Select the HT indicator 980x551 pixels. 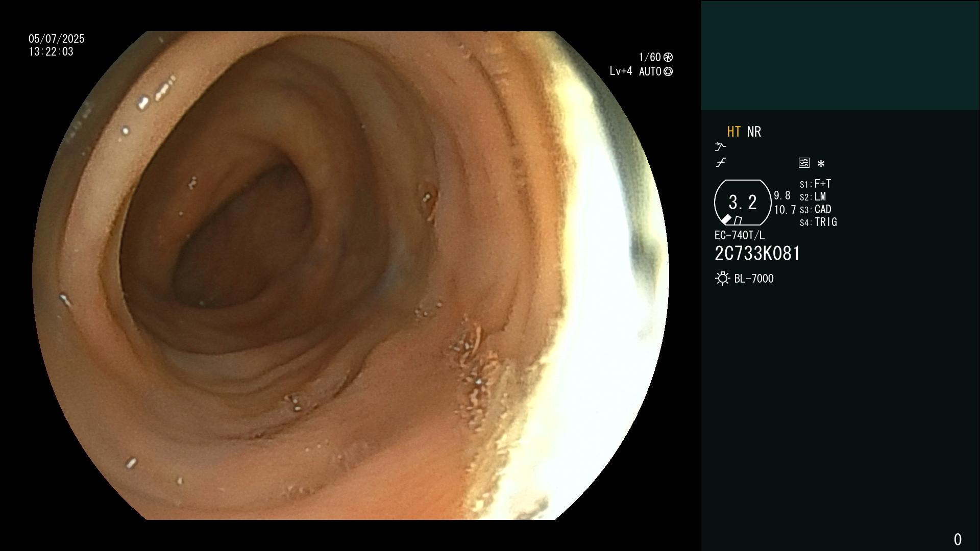pyautogui.click(x=733, y=132)
